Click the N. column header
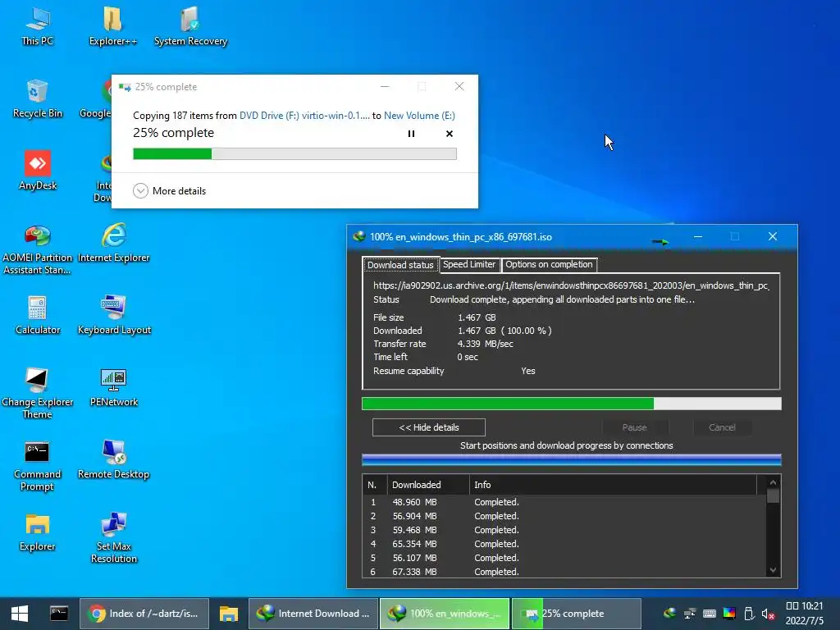840x630 pixels. tap(374, 485)
